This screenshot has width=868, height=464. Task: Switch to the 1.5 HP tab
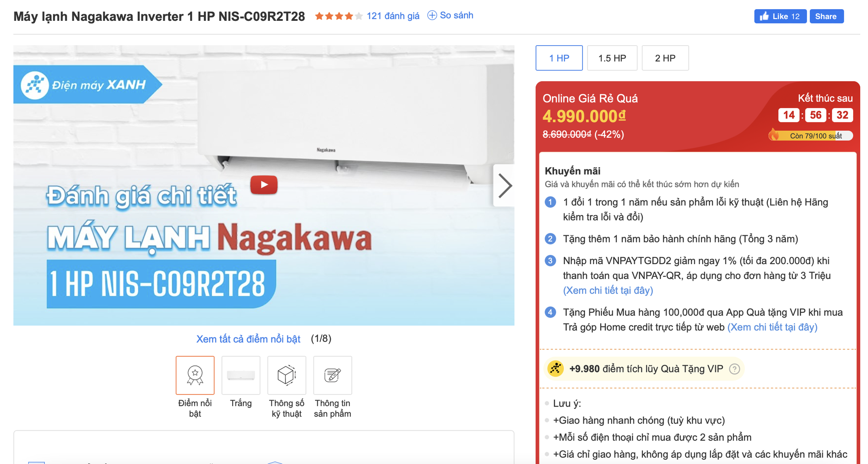(x=612, y=58)
